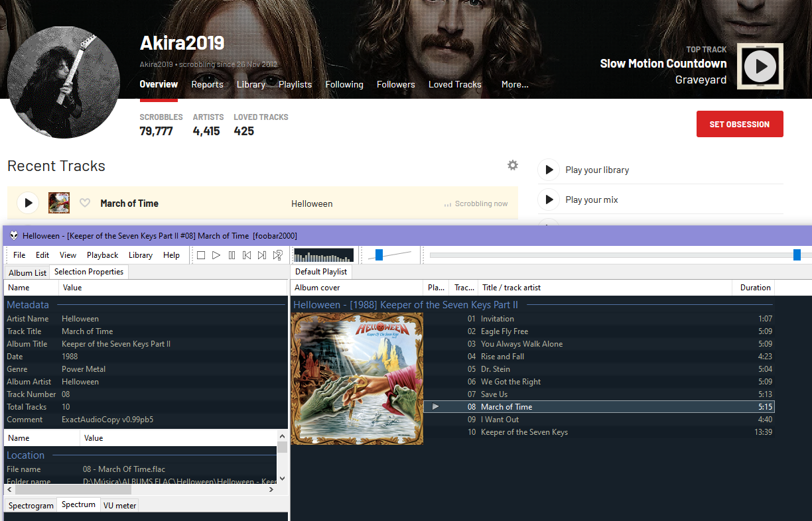Image resolution: width=812 pixels, height=521 pixels.
Task: Click the Previous track button in foobar2000
Action: (247, 255)
